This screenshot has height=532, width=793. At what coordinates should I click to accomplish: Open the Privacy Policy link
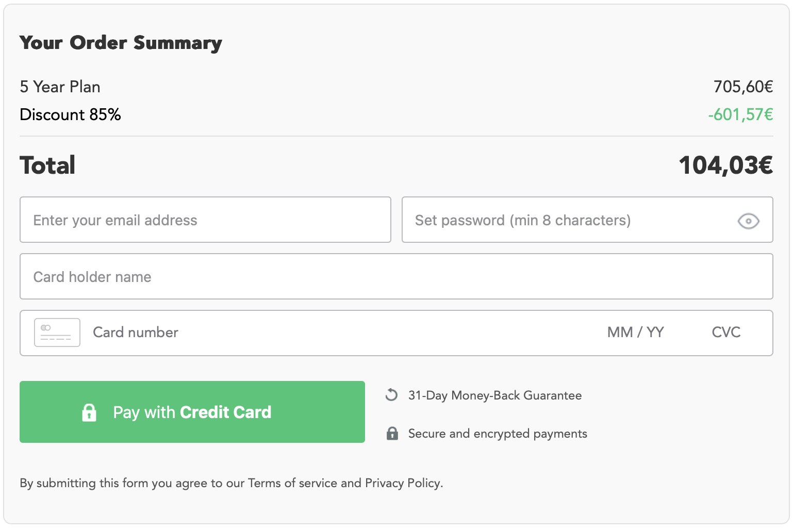(x=403, y=483)
